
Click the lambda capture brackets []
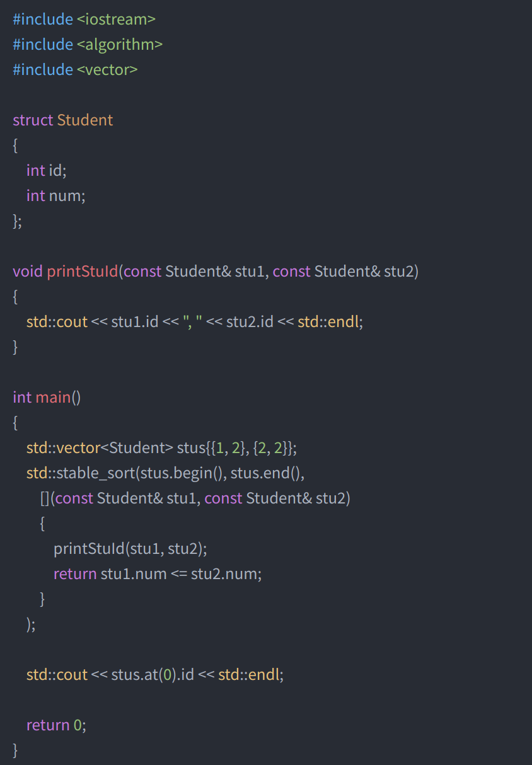(45, 498)
